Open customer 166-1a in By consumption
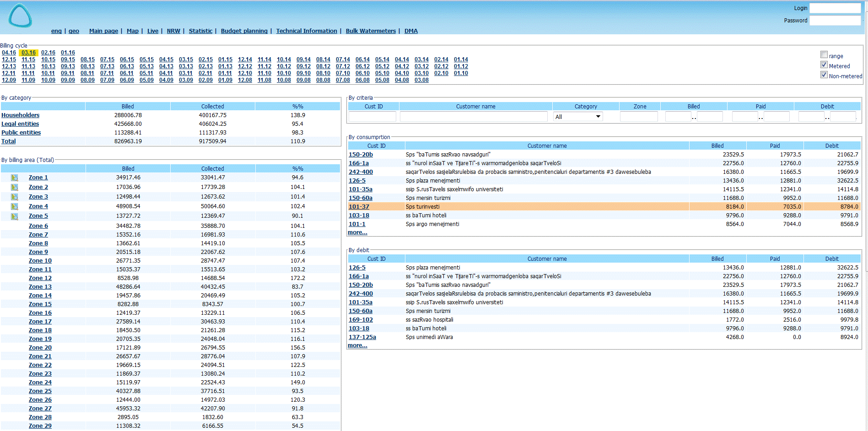The image size is (868, 431). pos(359,163)
